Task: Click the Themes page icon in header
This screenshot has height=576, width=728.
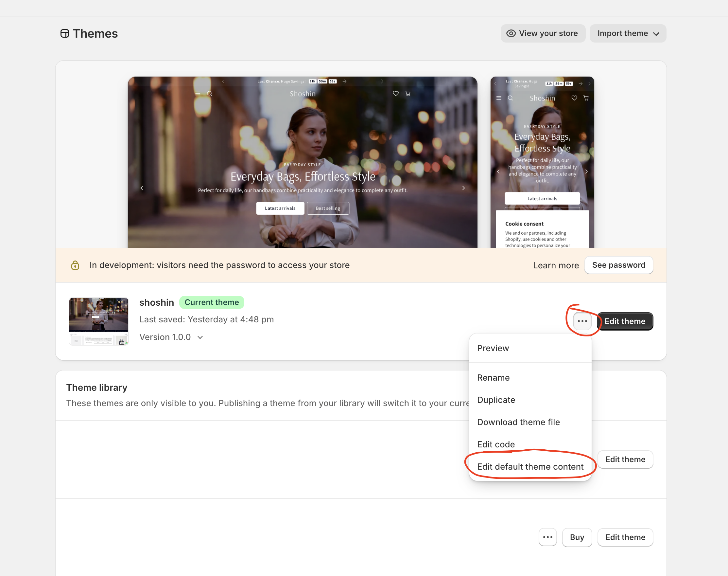Action: (x=65, y=33)
